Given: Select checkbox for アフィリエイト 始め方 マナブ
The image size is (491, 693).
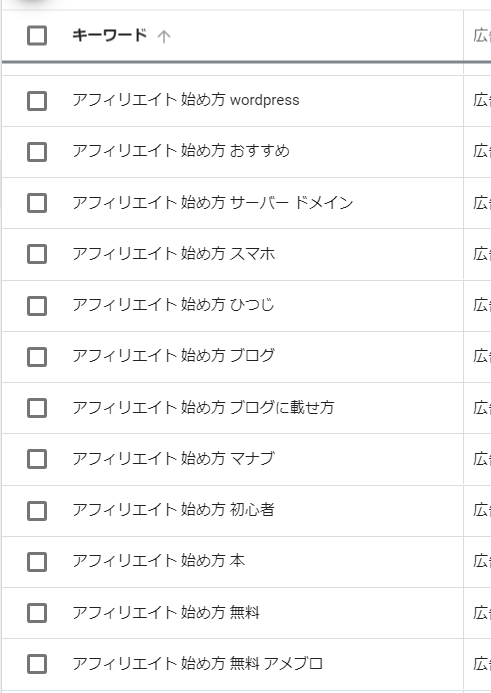Looking at the screenshot, I should (x=37, y=459).
